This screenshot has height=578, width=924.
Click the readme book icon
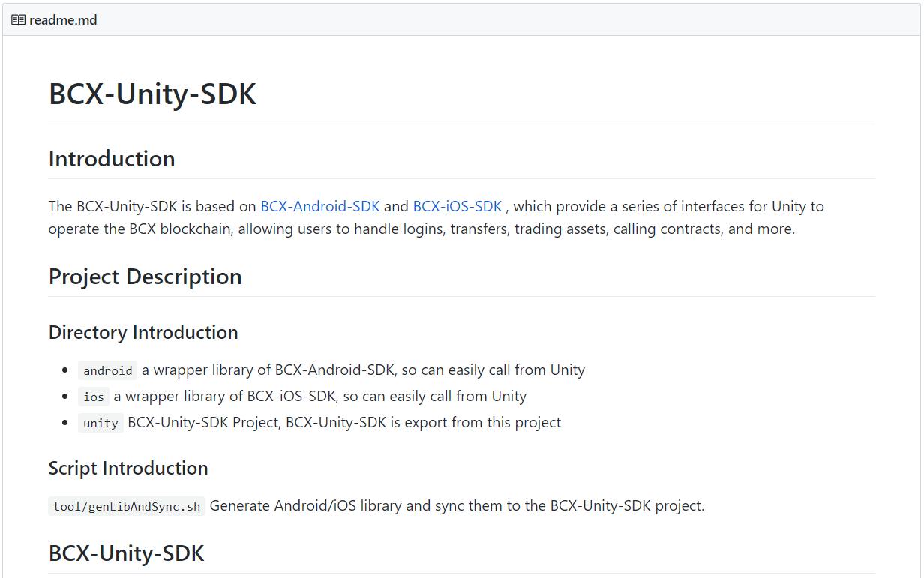[18, 20]
